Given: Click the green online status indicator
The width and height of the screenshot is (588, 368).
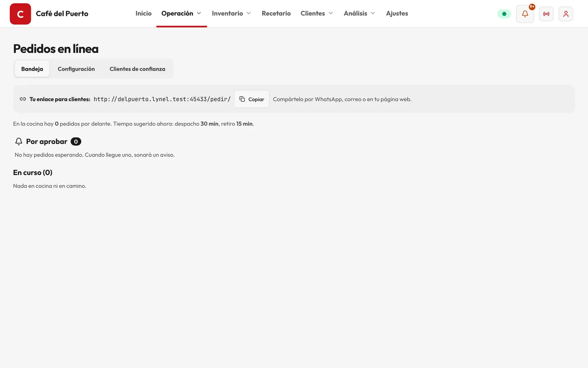Looking at the screenshot, I should click(x=504, y=14).
